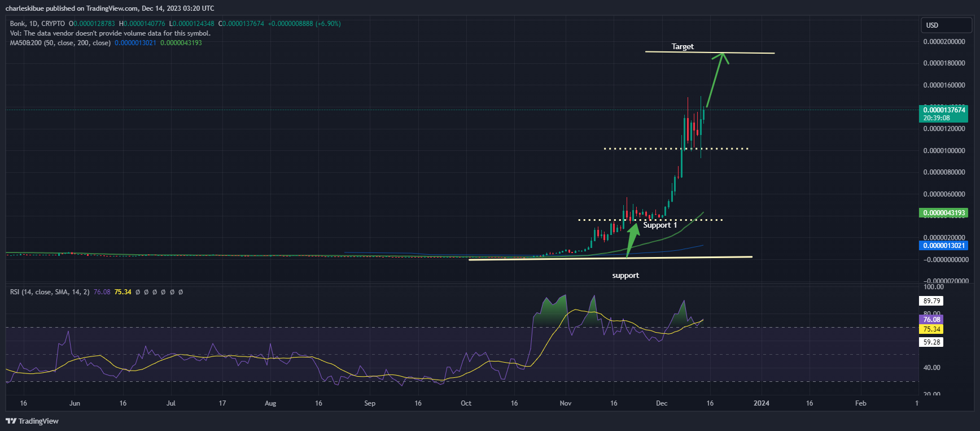The height and width of the screenshot is (431, 980).
Task: Click the Feb label on the time axis
Action: pos(861,403)
